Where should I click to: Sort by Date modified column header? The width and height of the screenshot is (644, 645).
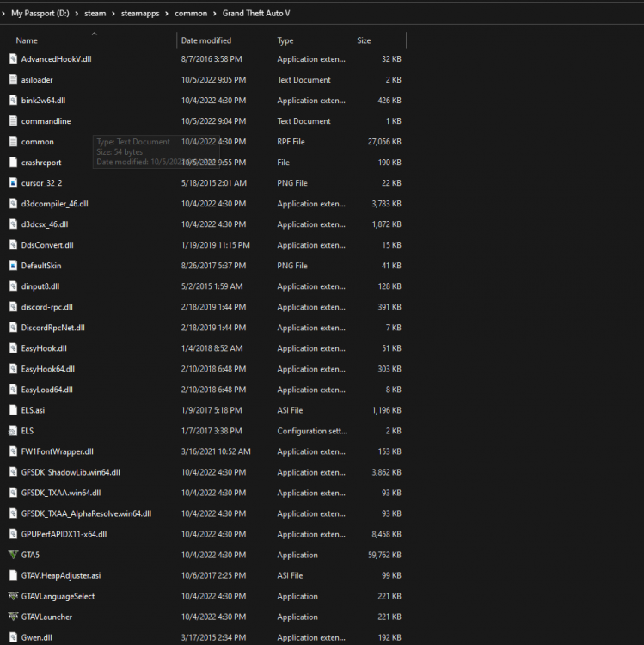coord(206,40)
